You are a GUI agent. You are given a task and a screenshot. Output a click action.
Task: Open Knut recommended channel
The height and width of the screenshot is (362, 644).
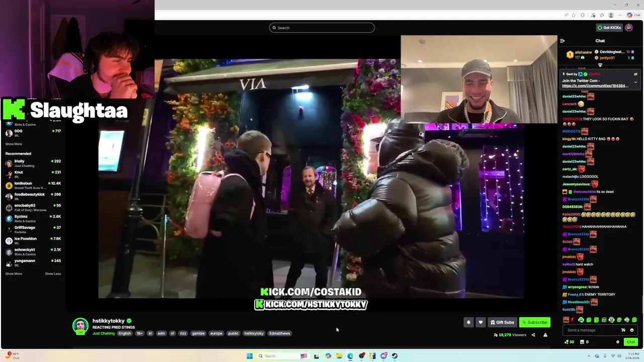[33, 174]
